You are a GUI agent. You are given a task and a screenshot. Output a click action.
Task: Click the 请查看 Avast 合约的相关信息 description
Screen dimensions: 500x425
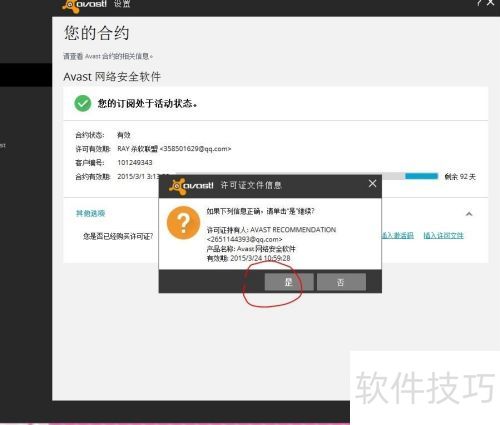pyautogui.click(x=108, y=56)
